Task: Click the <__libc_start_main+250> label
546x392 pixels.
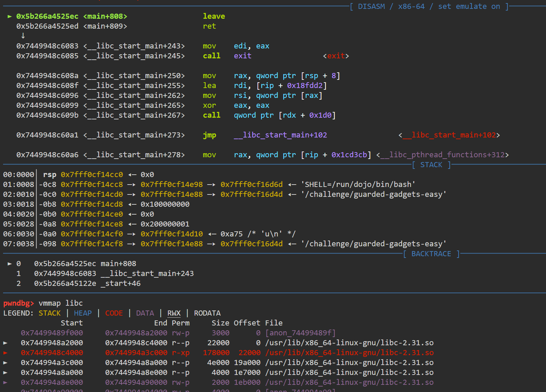Action: pos(134,76)
